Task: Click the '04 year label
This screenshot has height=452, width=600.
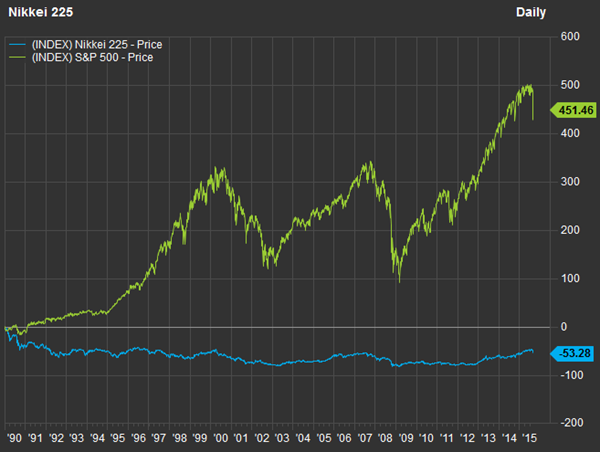Action: point(303,438)
